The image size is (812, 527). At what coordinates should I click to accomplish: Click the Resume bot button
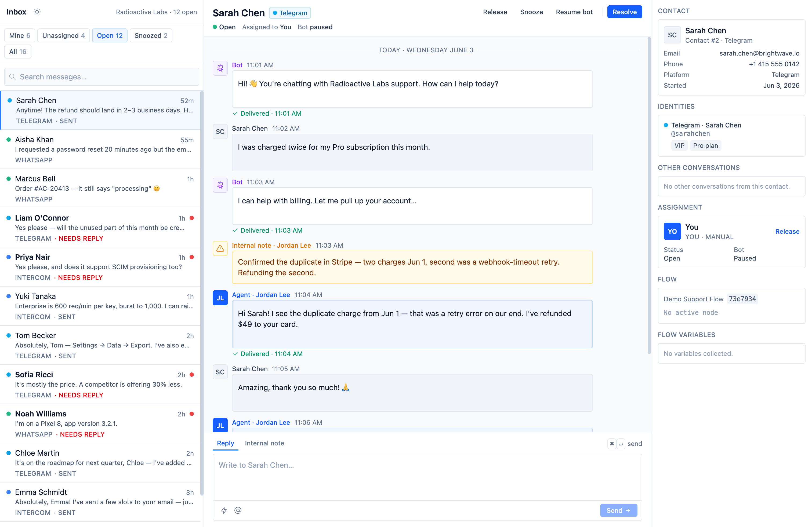(574, 12)
